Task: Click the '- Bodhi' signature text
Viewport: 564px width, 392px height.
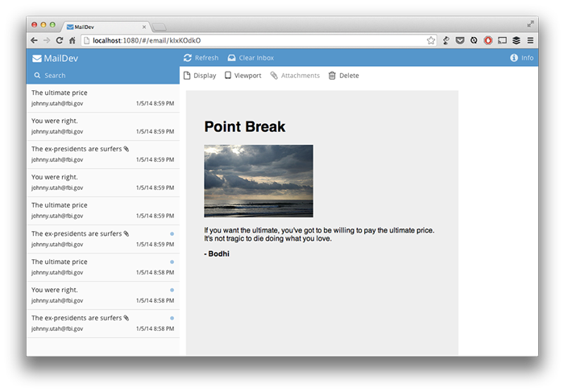Action: [217, 254]
